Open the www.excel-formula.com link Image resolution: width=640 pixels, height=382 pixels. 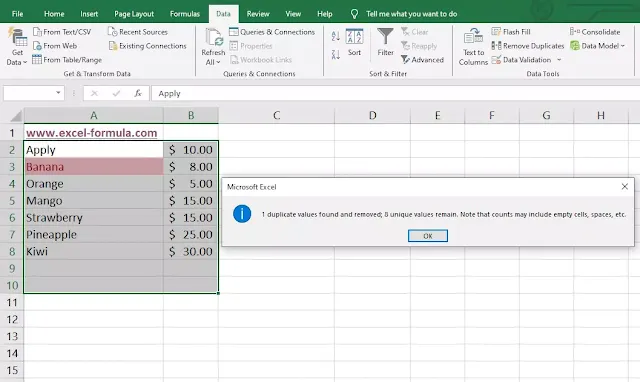[x=91, y=133]
